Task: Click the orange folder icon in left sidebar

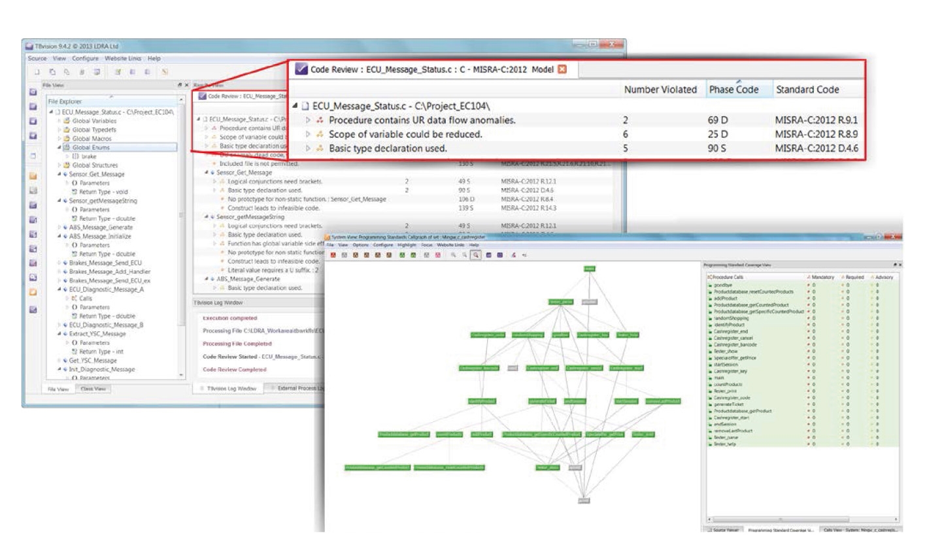Action: pos(33,176)
